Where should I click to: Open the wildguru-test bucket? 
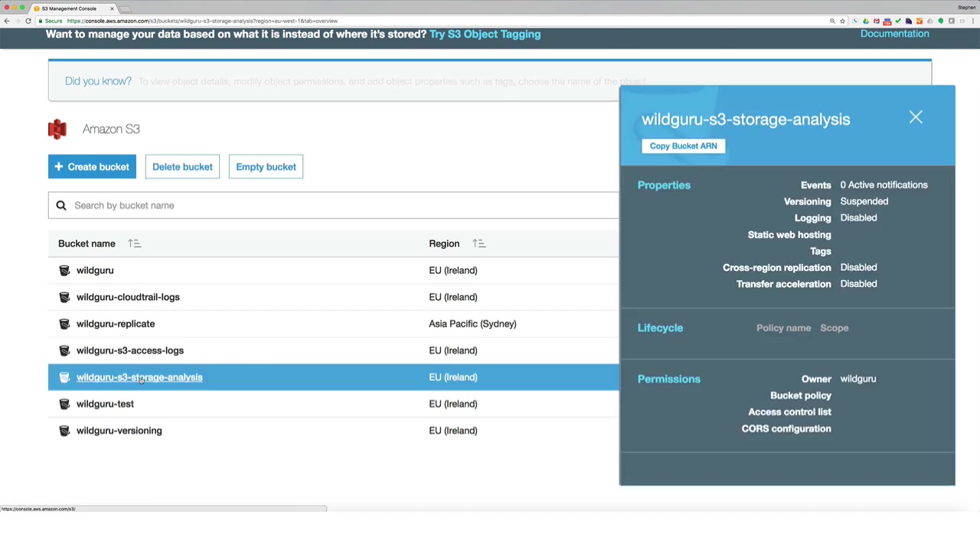point(105,404)
